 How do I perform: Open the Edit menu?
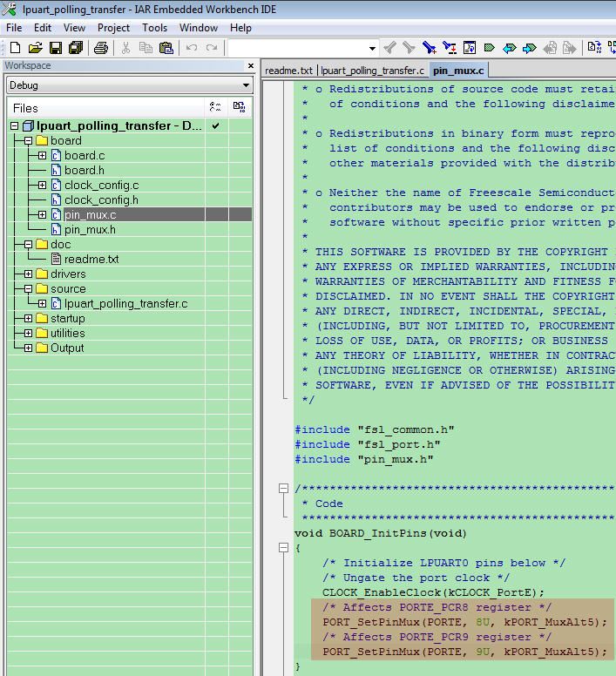[43, 28]
